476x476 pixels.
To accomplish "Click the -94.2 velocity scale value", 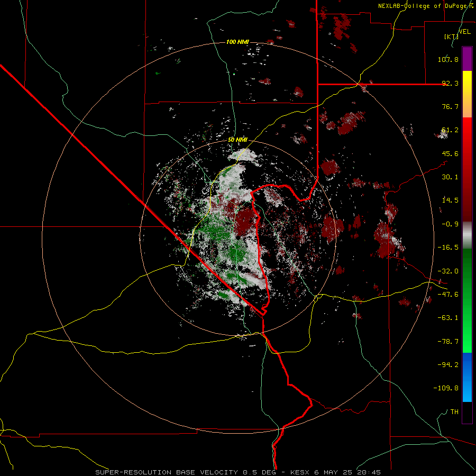I will [x=448, y=365].
